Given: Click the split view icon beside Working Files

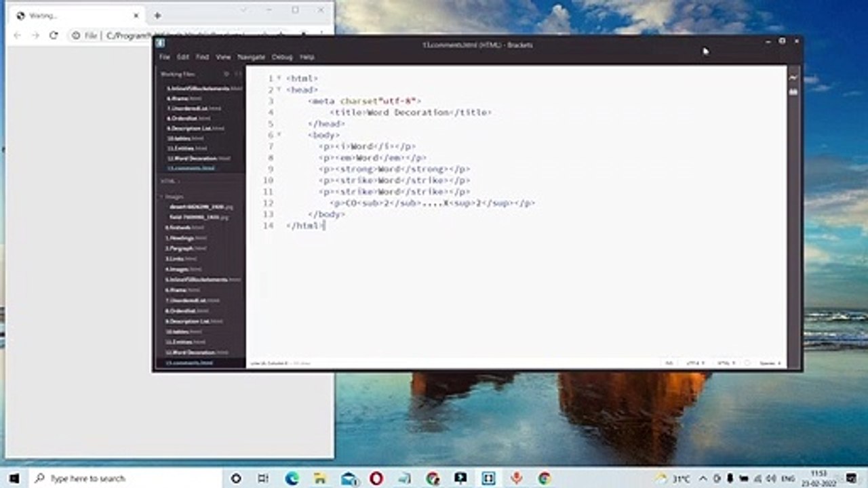Looking at the screenshot, I should tap(238, 74).
